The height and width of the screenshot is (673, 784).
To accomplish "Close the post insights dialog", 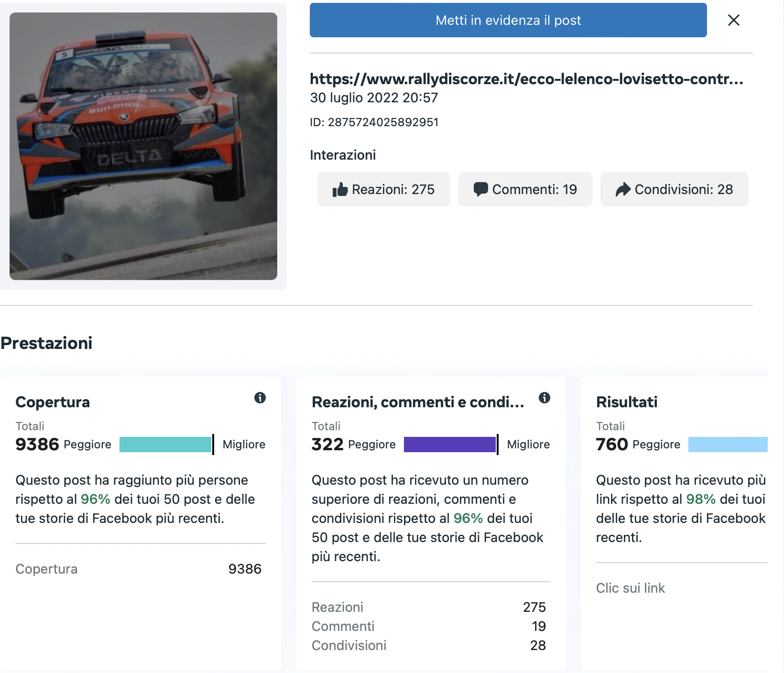I will point(733,20).
